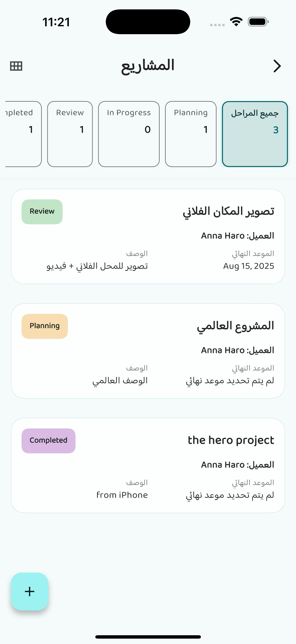Tap the Aug 15, 2025 deadline
Screen dimensions: 296x644
tap(248, 266)
